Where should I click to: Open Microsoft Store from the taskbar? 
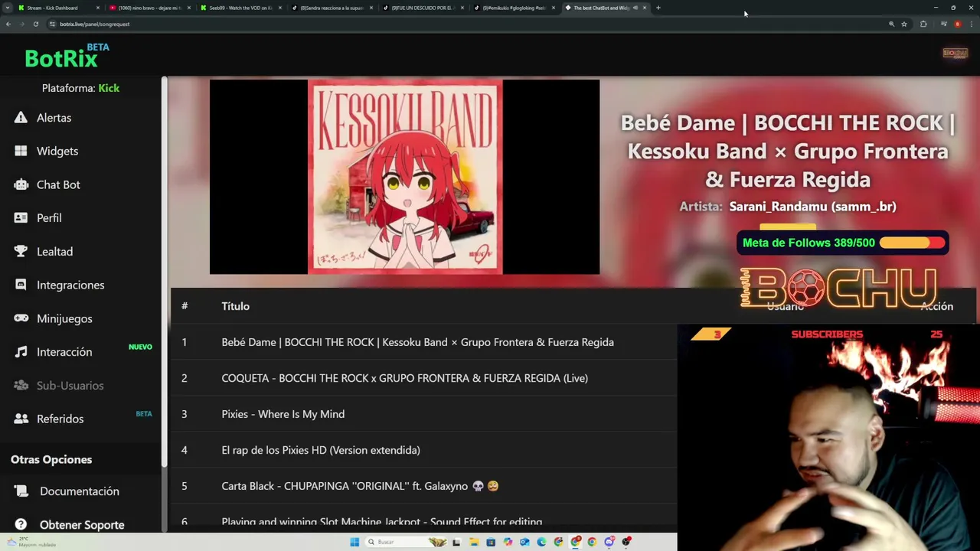point(491,542)
